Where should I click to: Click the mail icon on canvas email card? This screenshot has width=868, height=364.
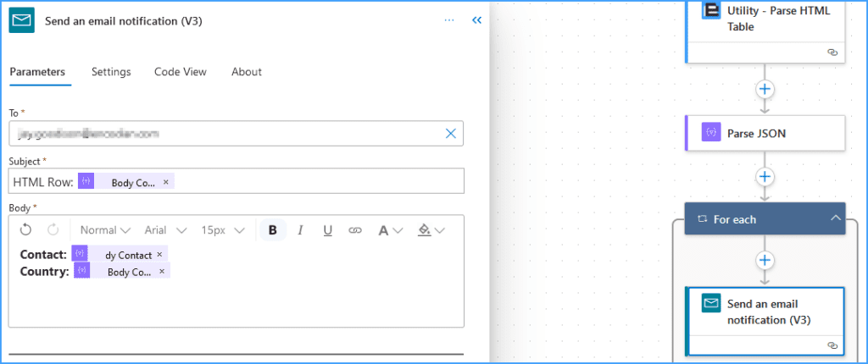point(711,303)
